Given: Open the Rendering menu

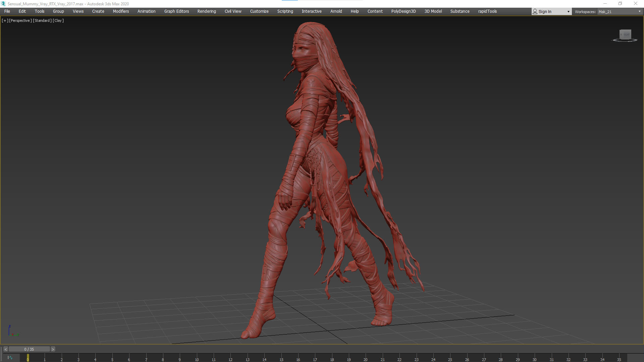Looking at the screenshot, I should (207, 11).
